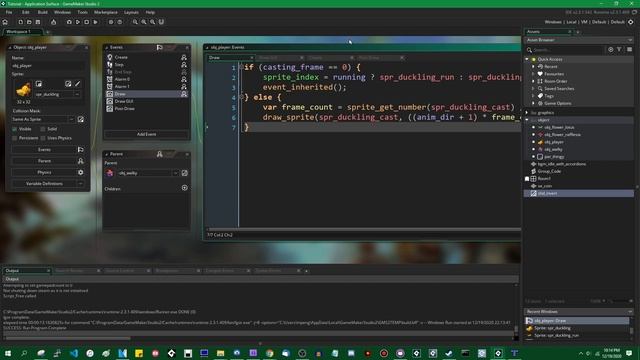
Task: Open the Help menu
Action: (150, 12)
